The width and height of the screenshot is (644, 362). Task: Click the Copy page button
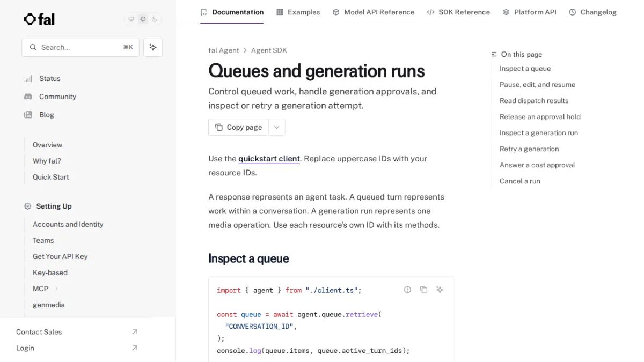(x=238, y=127)
